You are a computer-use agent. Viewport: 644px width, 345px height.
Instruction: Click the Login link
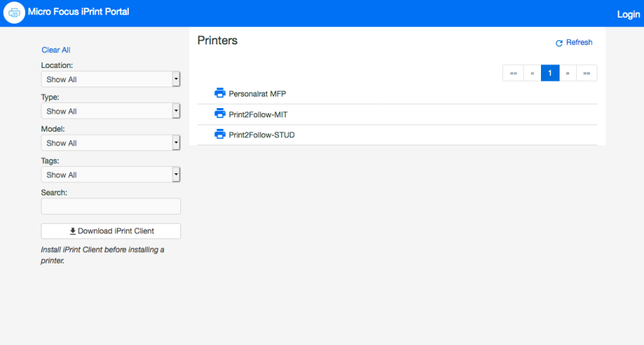628,14
